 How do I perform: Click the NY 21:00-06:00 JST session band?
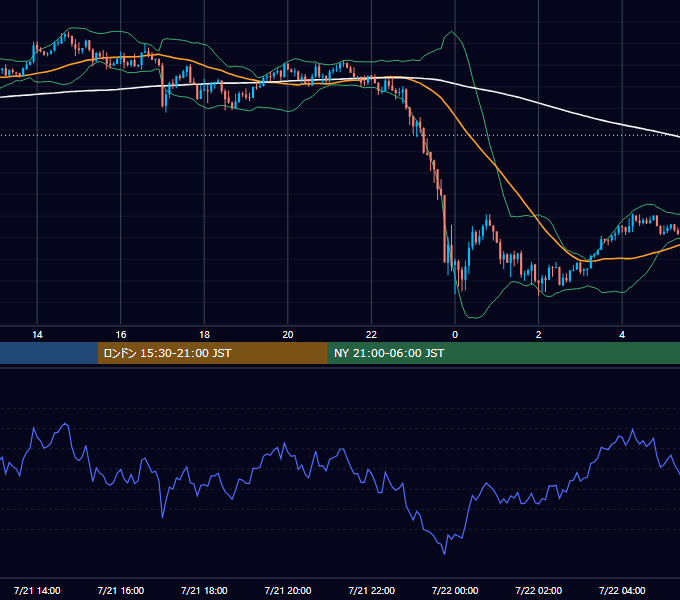503,353
